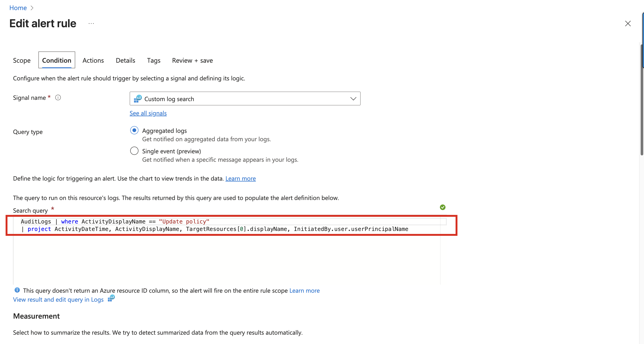Click the info icon beside the resource ID notice
Image resolution: width=644 pixels, height=344 pixels.
pos(17,290)
